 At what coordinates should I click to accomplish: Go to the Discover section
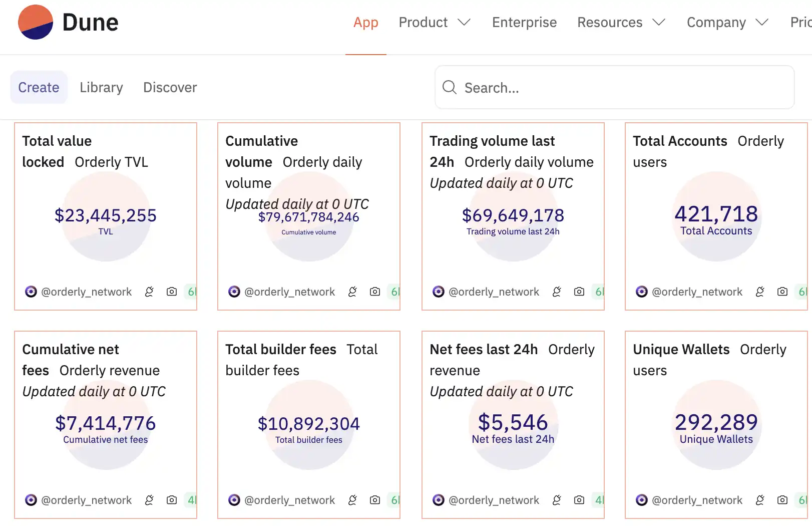coord(170,88)
